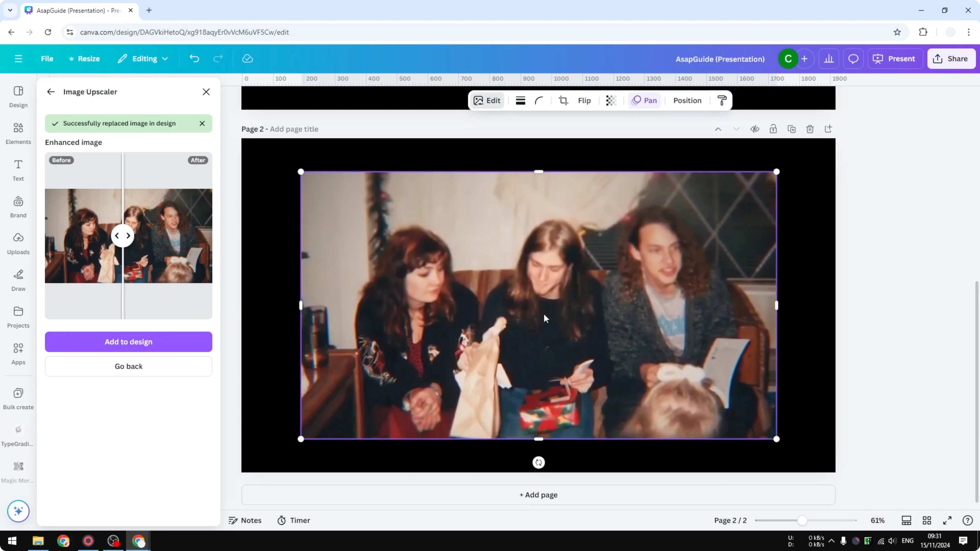Toggle Pan mode in the image toolbar
Screen dimensions: 980x551
(644, 100)
